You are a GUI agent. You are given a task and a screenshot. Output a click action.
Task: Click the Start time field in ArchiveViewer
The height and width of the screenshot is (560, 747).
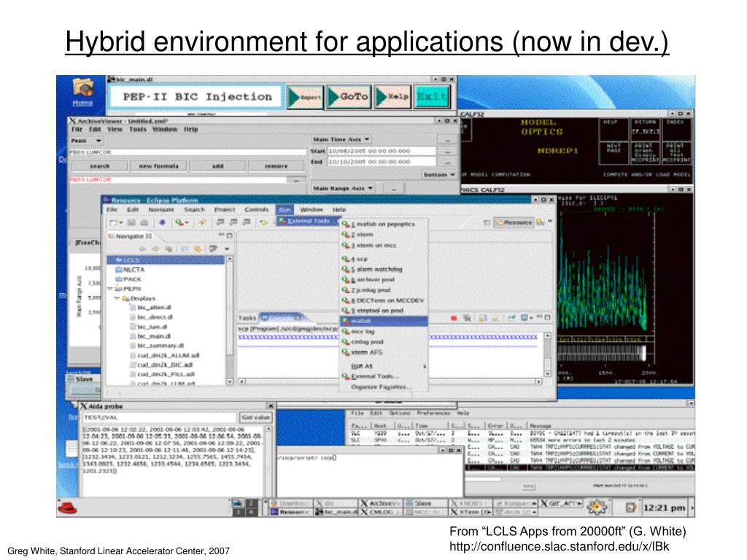(381, 151)
